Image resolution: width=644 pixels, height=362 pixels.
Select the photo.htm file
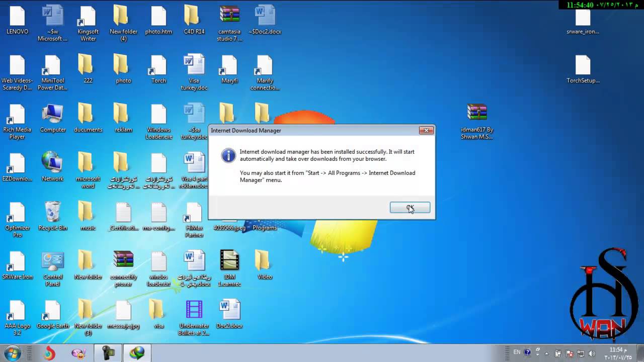[158, 21]
